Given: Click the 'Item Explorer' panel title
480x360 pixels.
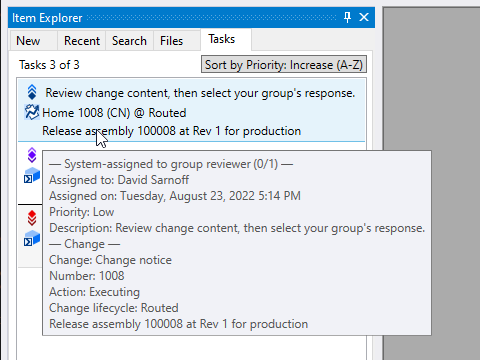Looking at the screenshot, I should (47, 18).
